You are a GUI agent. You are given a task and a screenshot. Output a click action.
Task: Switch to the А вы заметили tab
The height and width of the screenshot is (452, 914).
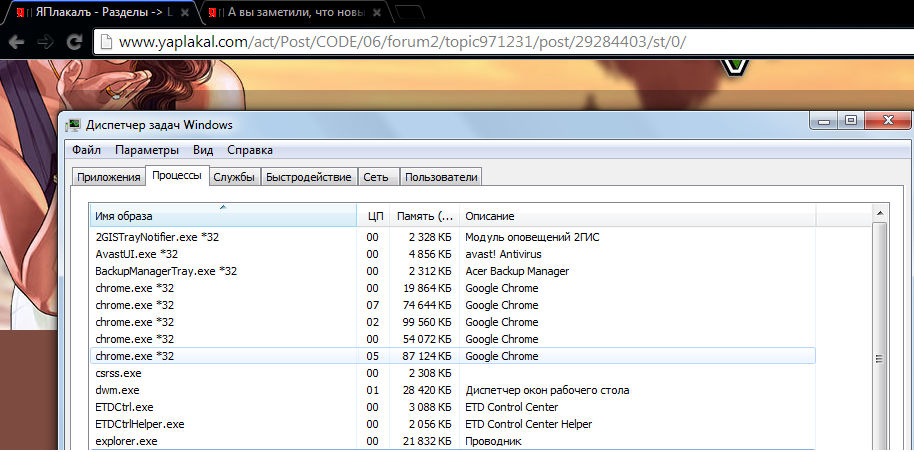tap(294, 12)
